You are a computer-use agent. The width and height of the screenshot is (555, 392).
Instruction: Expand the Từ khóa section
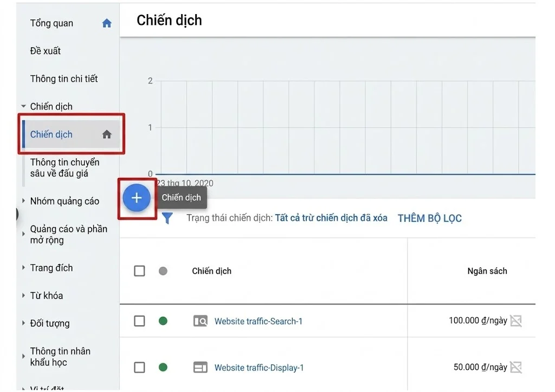click(x=23, y=295)
